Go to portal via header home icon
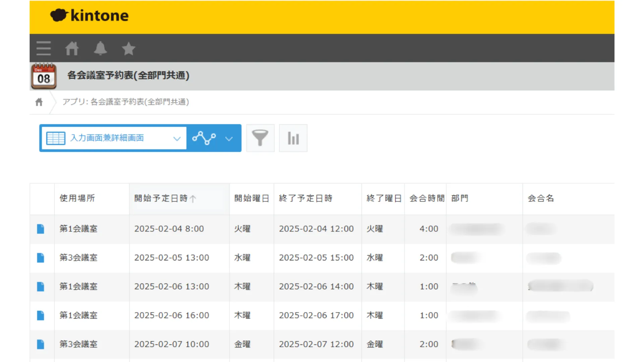The width and height of the screenshot is (644, 362). pos(72,49)
